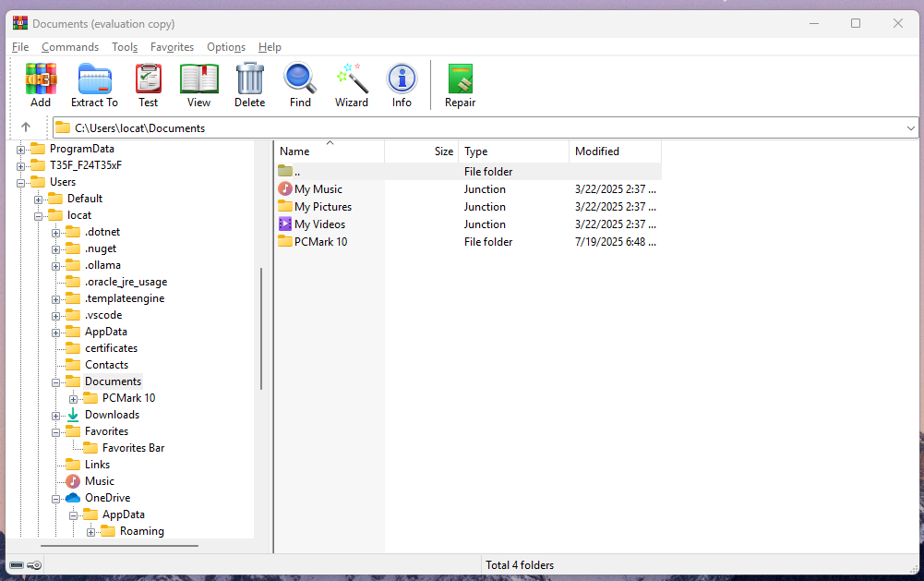Click the Add archive toolbar icon

click(x=40, y=83)
